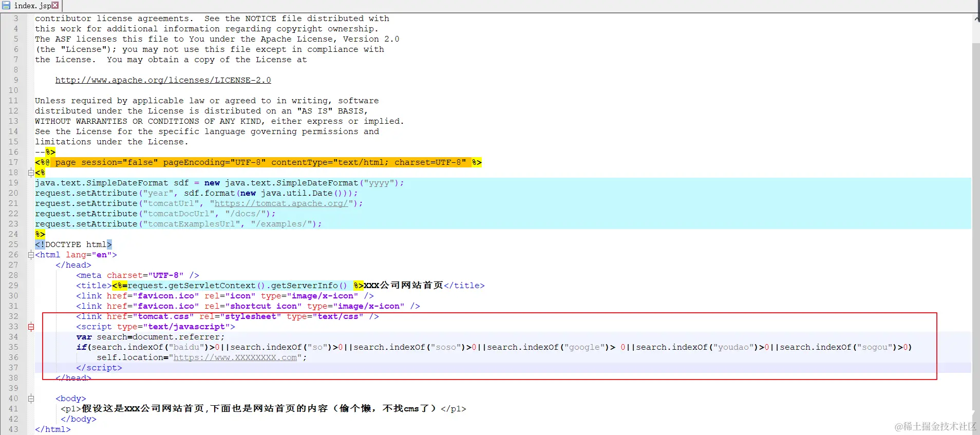The height and width of the screenshot is (435, 980).
Task: Click the vertical scrollbar up arrow
Action: [x=976, y=19]
